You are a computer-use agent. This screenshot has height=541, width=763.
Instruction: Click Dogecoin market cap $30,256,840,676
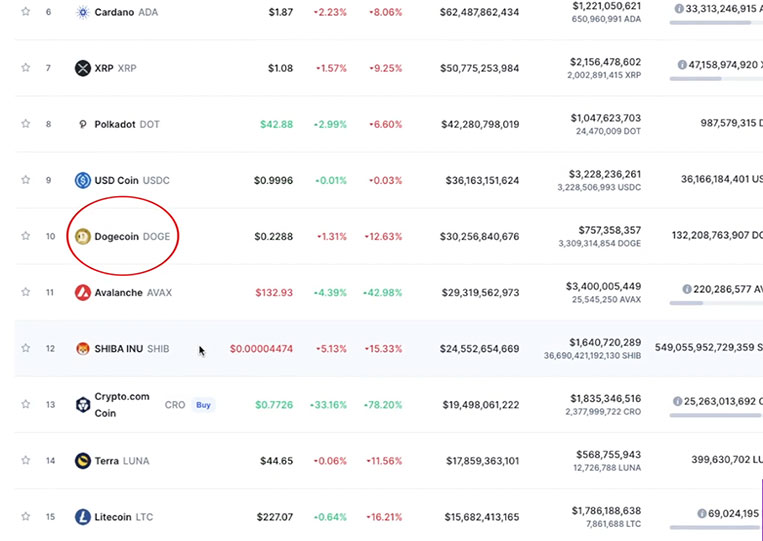(479, 236)
